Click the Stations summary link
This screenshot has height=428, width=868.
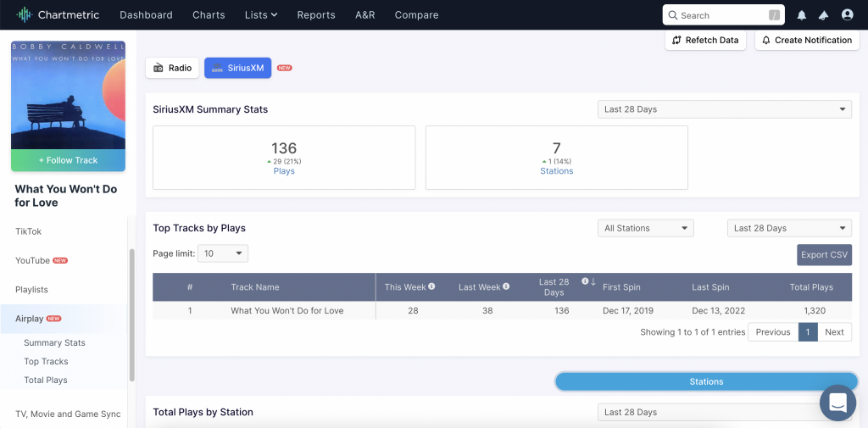(x=557, y=171)
